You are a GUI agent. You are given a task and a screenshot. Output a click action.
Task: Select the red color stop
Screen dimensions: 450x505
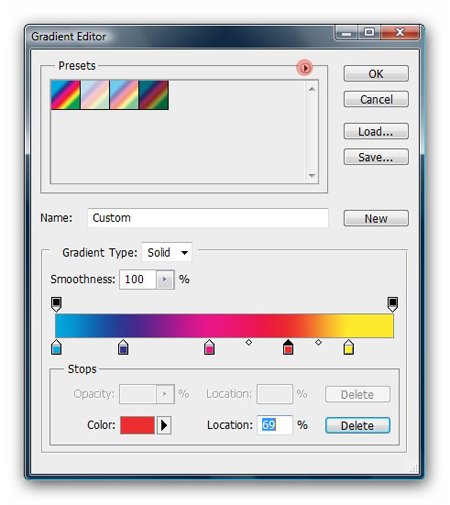click(288, 347)
